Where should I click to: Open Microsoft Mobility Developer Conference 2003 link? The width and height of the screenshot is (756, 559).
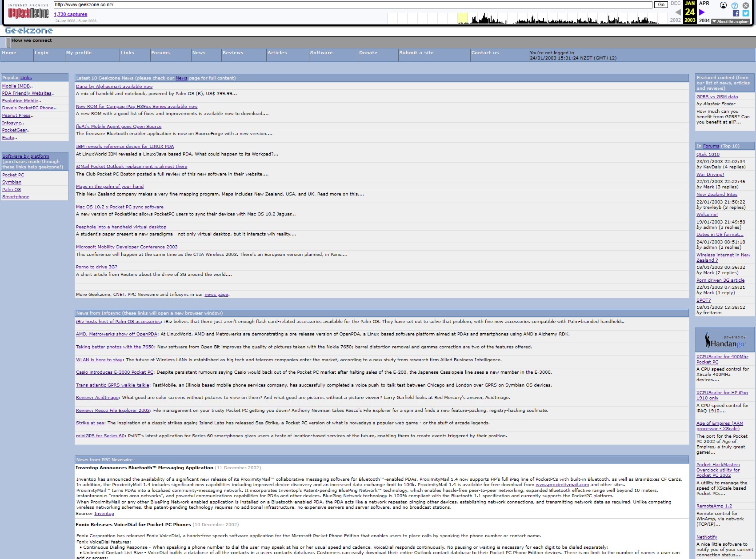pyautogui.click(x=127, y=247)
